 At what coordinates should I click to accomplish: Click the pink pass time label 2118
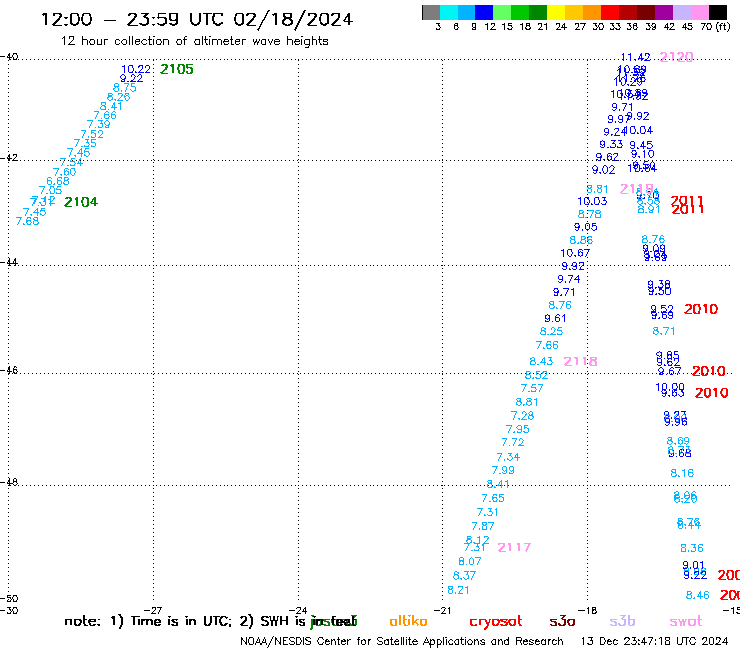click(x=580, y=362)
